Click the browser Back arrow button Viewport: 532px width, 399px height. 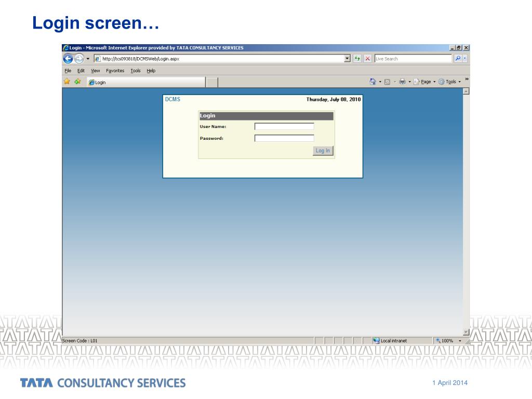[68, 59]
